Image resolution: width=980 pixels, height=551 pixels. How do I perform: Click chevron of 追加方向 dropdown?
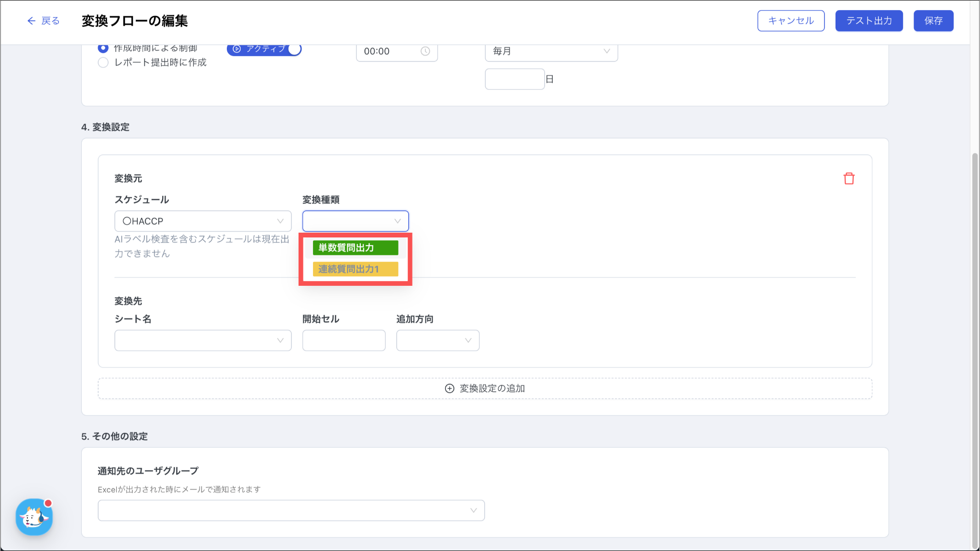pos(468,340)
